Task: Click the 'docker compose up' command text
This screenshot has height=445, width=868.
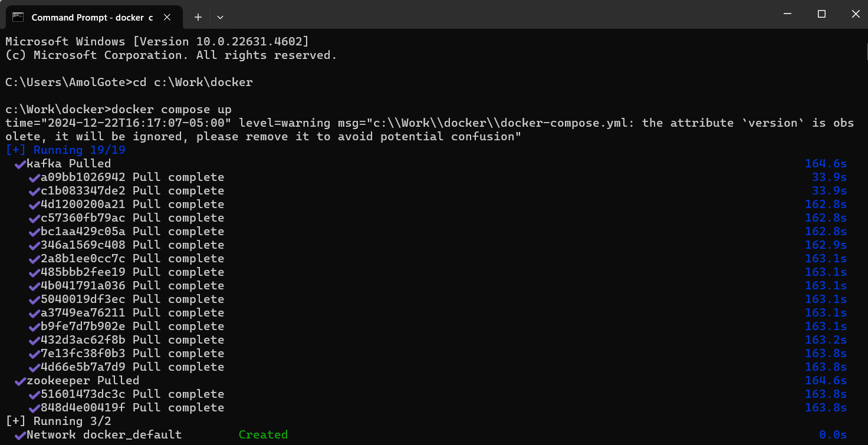Action: click(172, 110)
